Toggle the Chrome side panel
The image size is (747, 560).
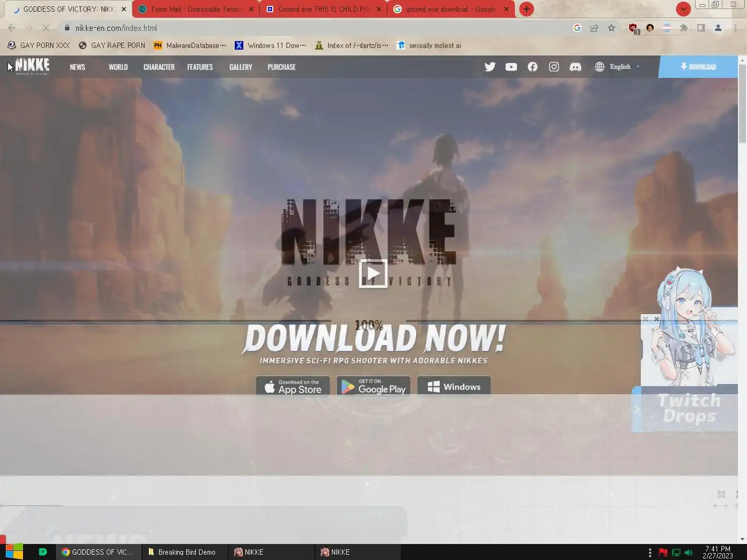click(701, 28)
